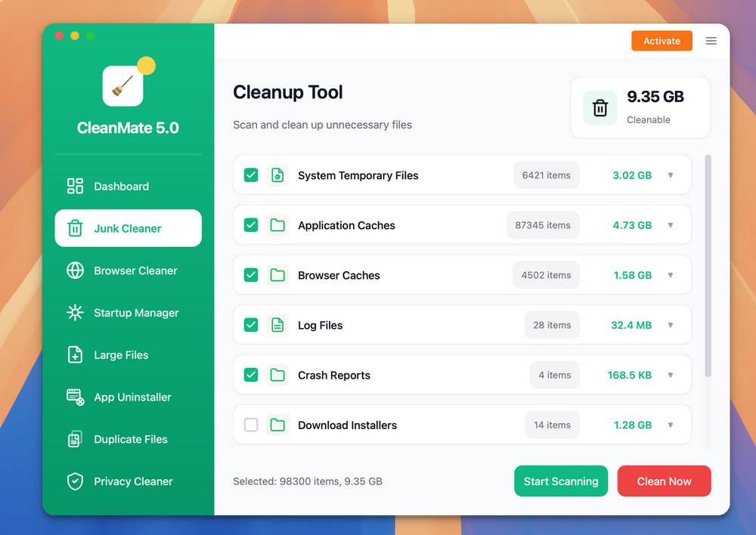Expand Download Installers row arrow

click(670, 425)
